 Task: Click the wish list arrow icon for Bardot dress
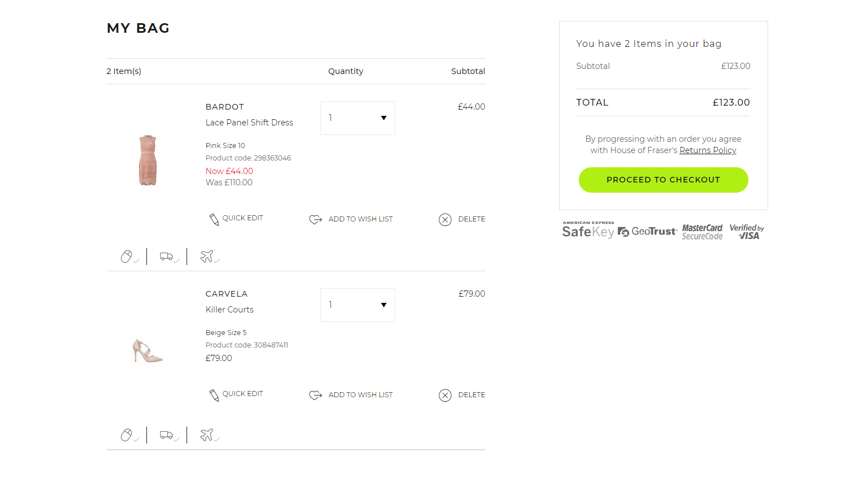pyautogui.click(x=315, y=219)
